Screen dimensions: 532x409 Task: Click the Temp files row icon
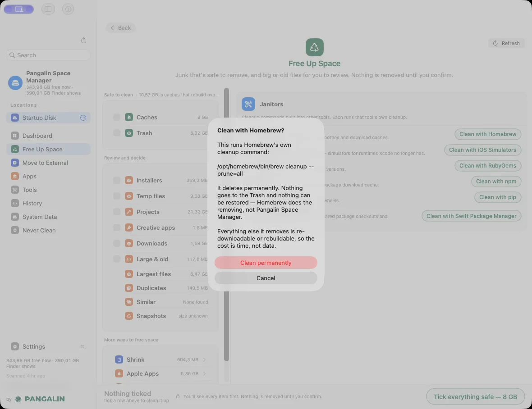pos(129,196)
